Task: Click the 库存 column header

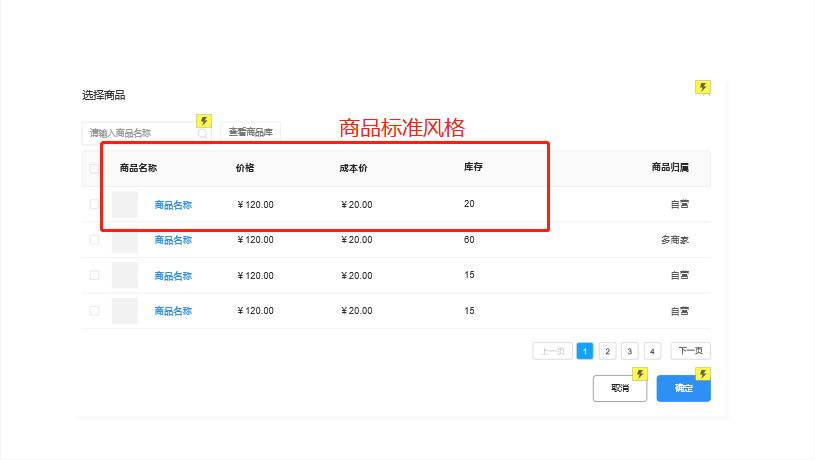Action: coord(473,167)
